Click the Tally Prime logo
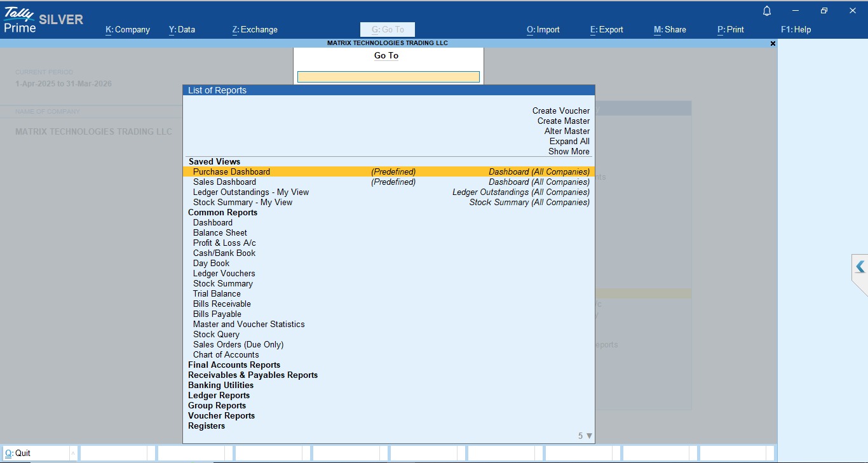This screenshot has height=463, width=868. point(20,19)
